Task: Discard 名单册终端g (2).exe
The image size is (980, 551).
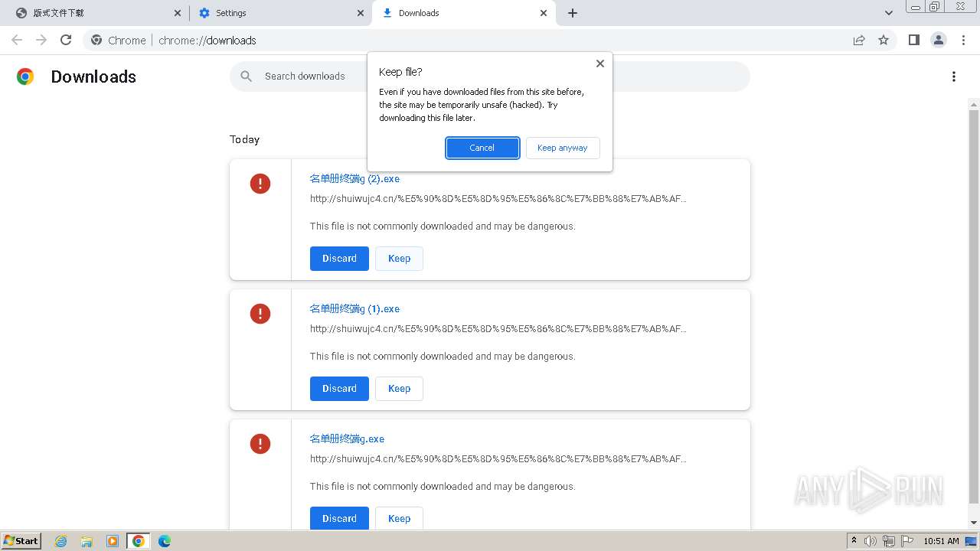Action: point(339,259)
